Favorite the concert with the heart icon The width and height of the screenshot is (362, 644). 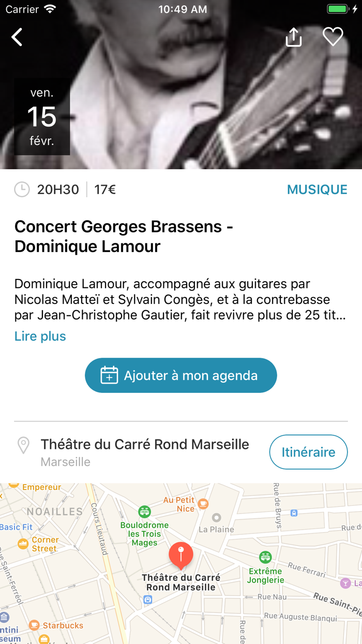click(x=333, y=37)
